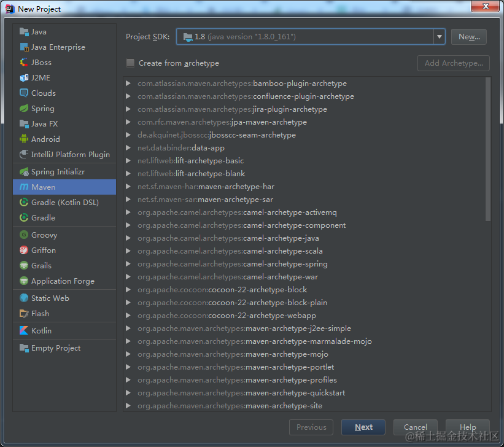
Task: Expand jpa-maven-archetype entry
Action: coord(128,122)
